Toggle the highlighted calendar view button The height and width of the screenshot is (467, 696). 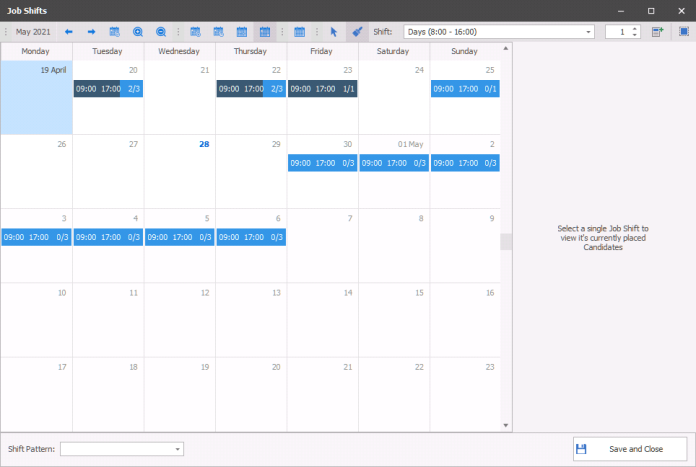click(x=265, y=32)
